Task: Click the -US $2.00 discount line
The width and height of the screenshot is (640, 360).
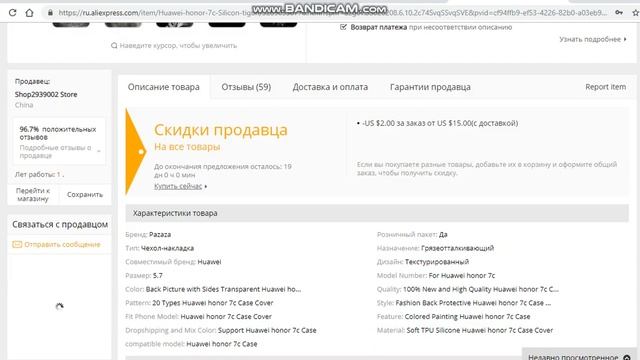Action: [x=440, y=123]
